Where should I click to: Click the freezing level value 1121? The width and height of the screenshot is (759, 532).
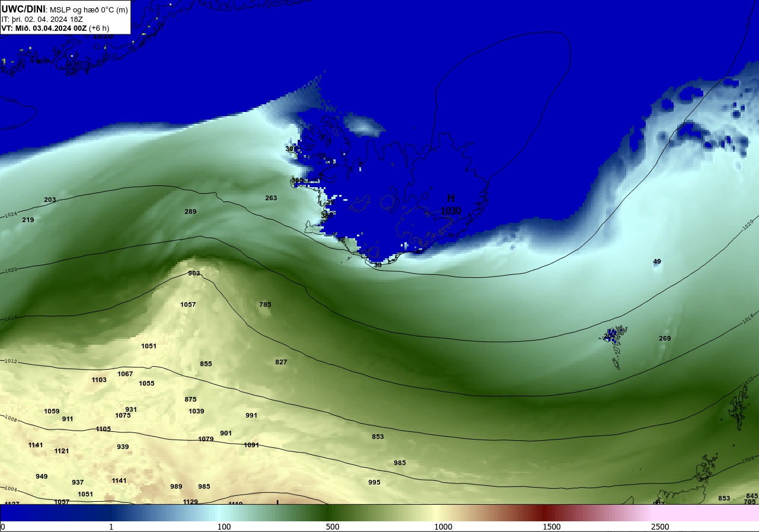tap(62, 451)
